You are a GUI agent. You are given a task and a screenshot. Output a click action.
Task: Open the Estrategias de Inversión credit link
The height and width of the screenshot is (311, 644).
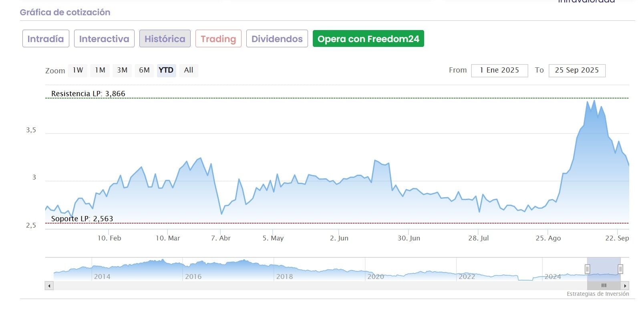[x=598, y=294]
